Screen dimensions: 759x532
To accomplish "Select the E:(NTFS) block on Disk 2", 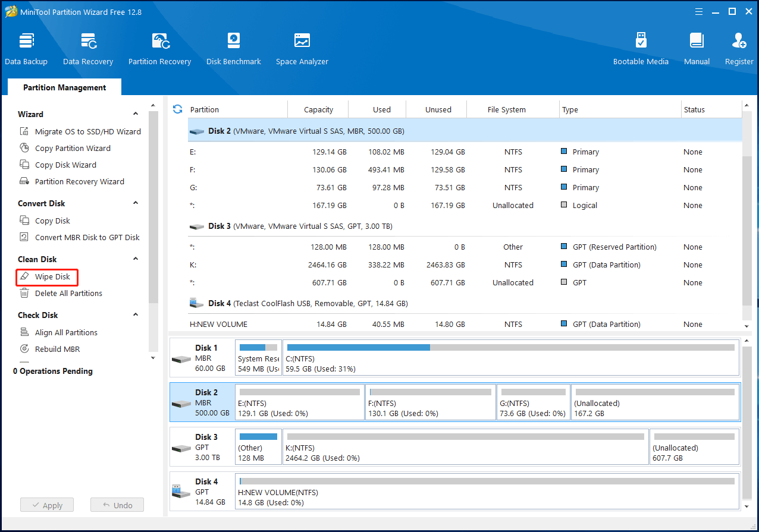I will 300,402.
